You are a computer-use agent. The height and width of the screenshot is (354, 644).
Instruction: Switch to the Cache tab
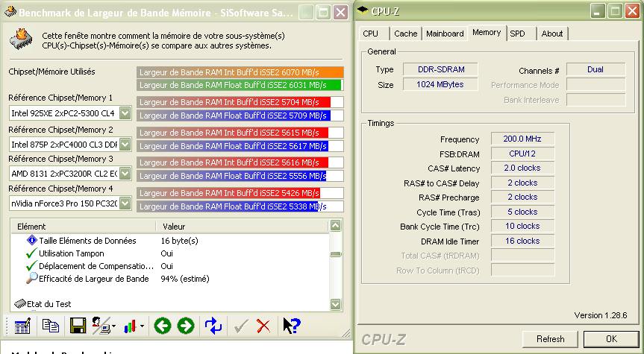click(x=405, y=34)
